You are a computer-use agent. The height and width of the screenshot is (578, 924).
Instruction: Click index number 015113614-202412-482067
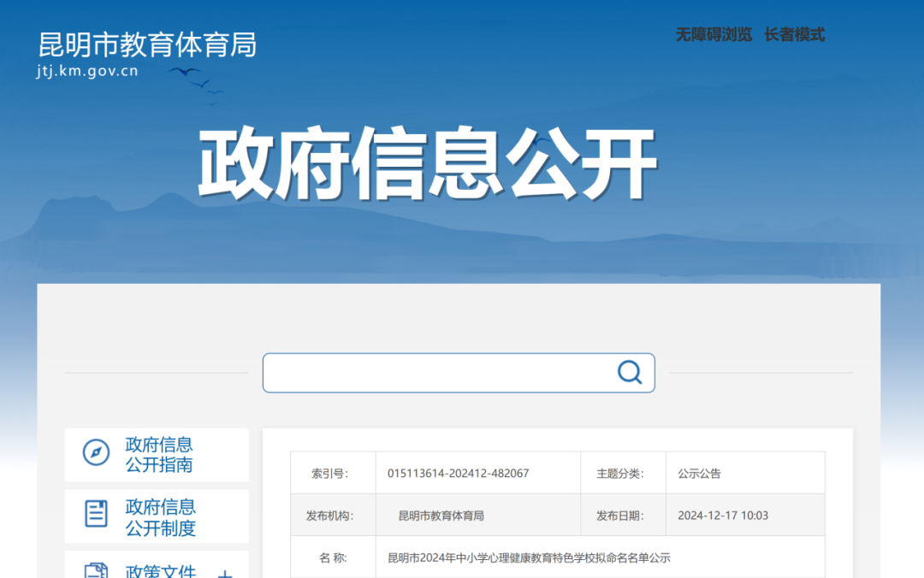(458, 474)
